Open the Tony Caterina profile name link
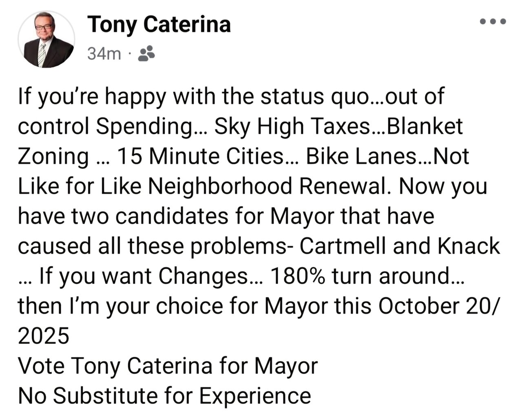The height and width of the screenshot is (420, 522). pos(159,24)
